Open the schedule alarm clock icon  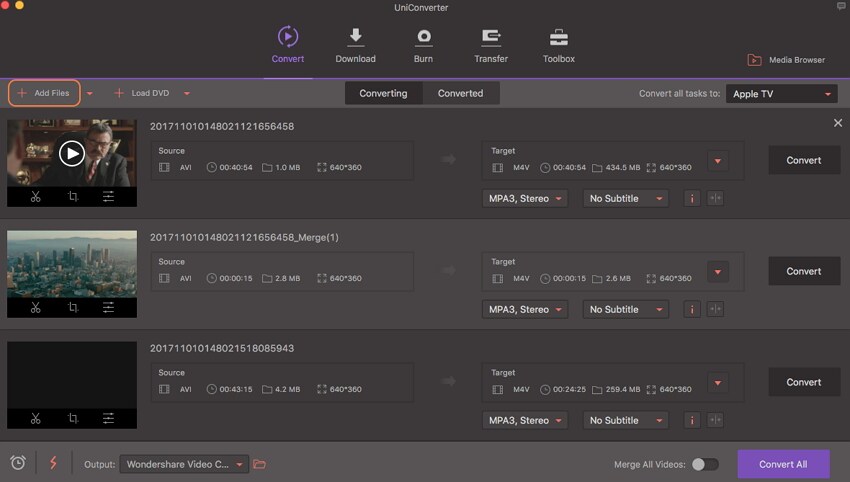[x=18, y=462]
